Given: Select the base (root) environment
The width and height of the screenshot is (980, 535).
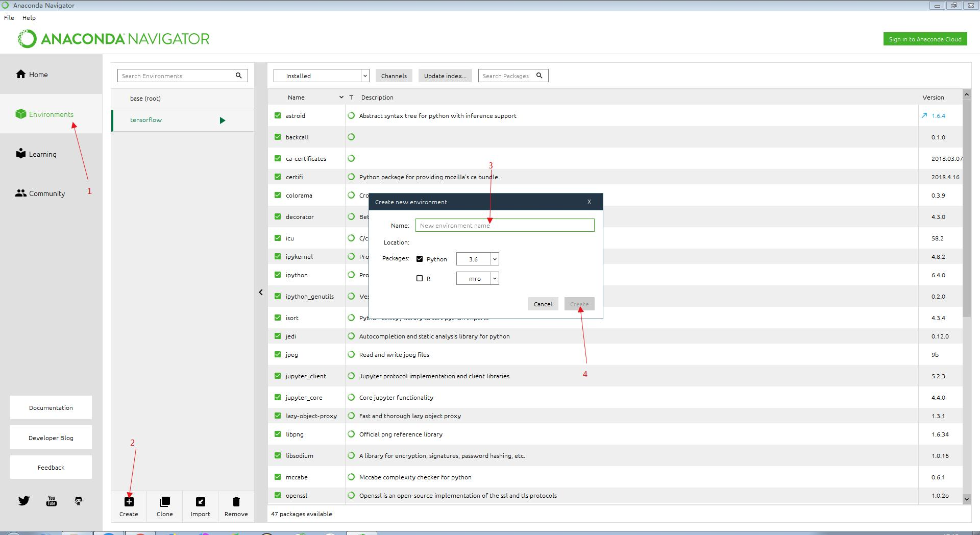Looking at the screenshot, I should click(183, 99).
